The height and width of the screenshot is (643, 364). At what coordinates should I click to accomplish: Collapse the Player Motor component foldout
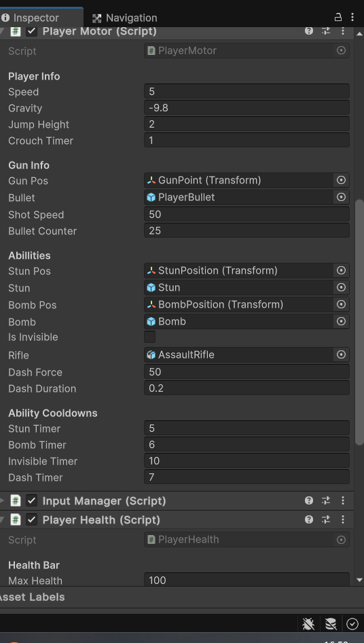click(2, 31)
